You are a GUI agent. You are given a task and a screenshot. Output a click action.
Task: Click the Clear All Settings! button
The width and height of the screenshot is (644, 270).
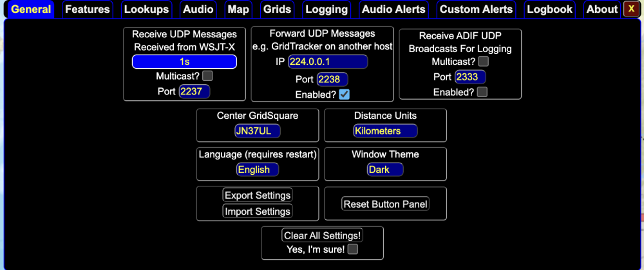(323, 235)
